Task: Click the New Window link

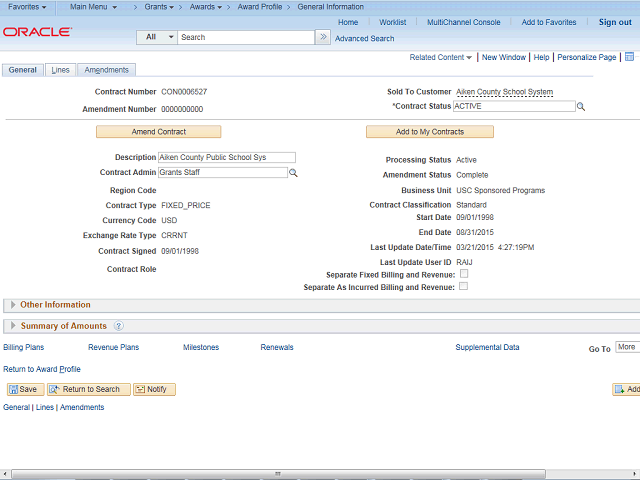Action: [504, 57]
